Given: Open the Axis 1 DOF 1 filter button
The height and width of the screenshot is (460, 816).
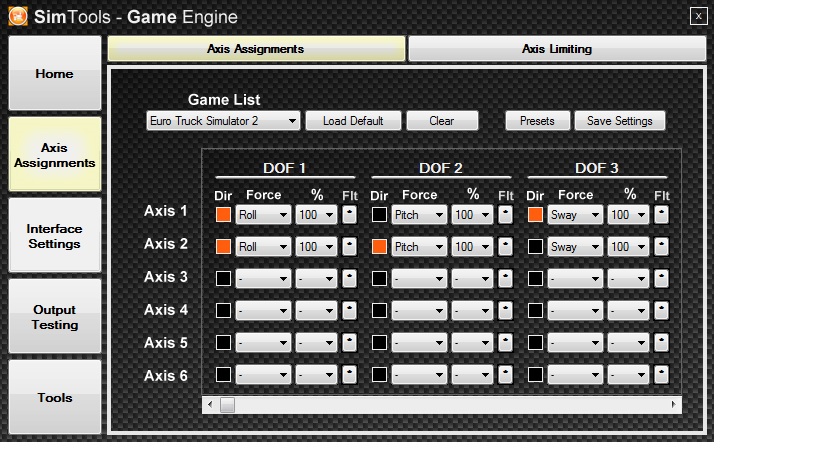Looking at the screenshot, I should [349, 214].
